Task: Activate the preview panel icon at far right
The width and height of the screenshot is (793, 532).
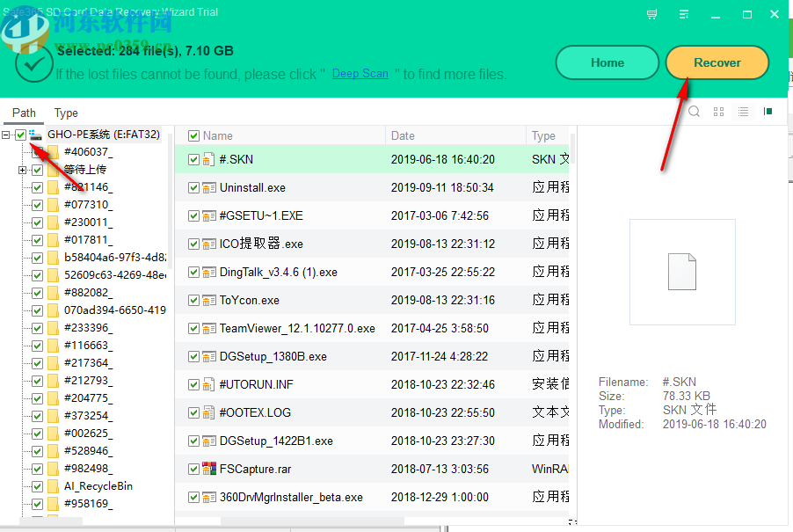Action: tap(767, 112)
